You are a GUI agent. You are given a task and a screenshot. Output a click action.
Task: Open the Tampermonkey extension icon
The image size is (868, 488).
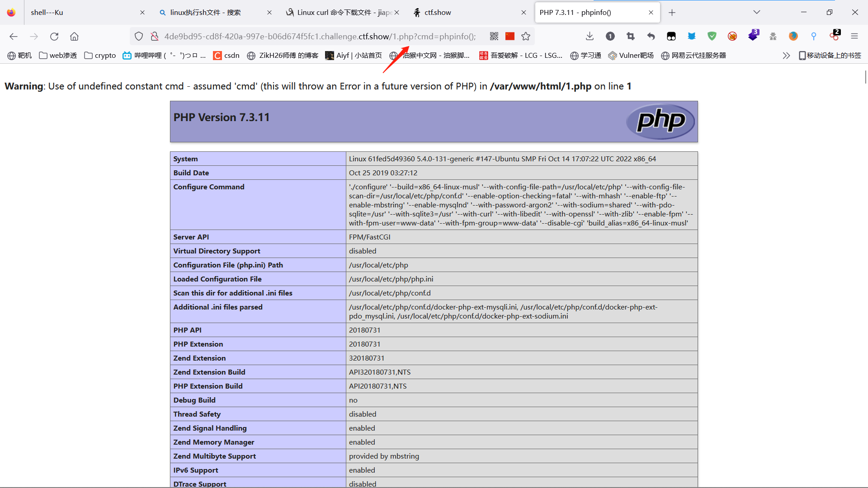[x=671, y=36]
